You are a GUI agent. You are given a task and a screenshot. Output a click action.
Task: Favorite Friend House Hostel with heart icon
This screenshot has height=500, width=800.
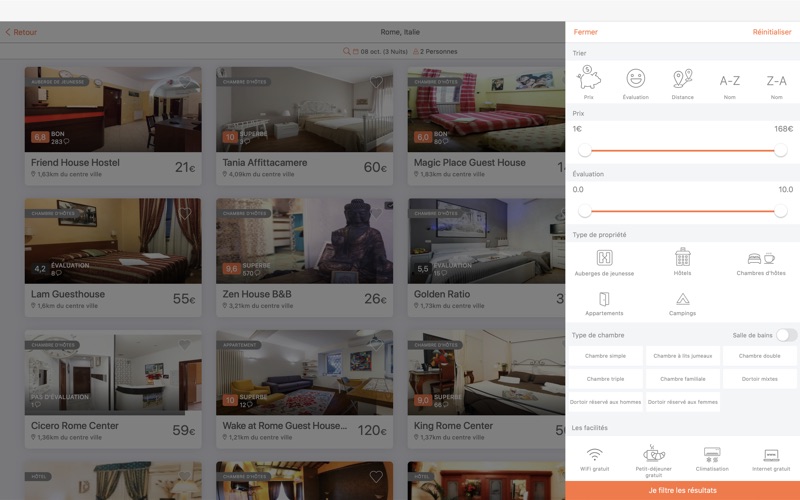coord(185,81)
